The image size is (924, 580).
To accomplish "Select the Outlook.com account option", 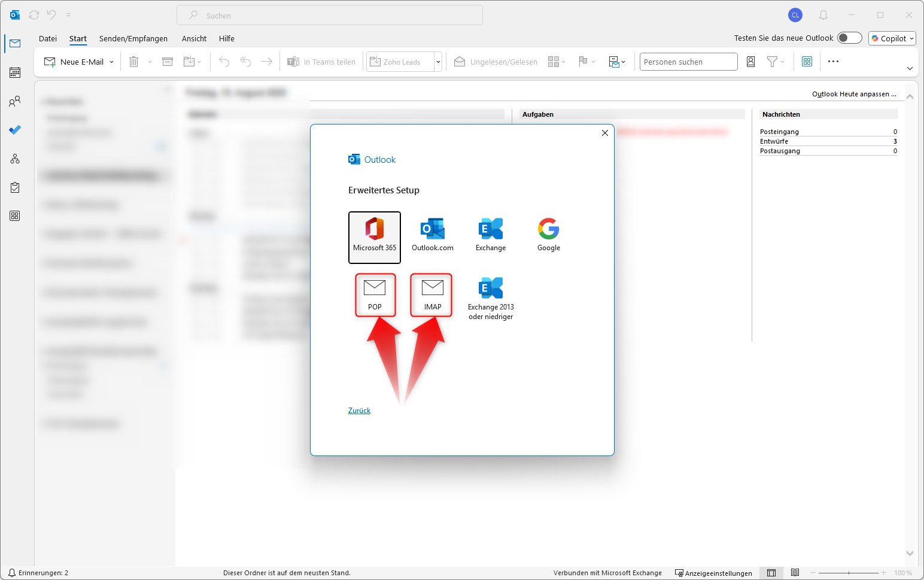I will (432, 235).
